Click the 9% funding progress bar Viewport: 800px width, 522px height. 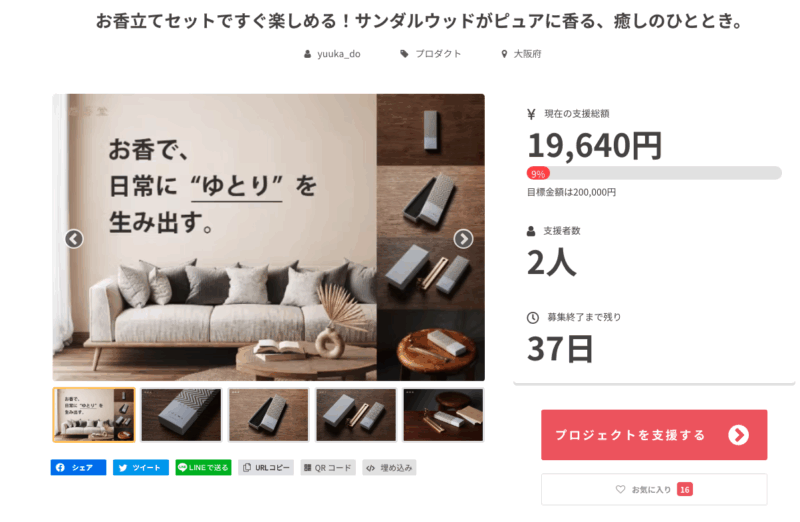coord(654,173)
